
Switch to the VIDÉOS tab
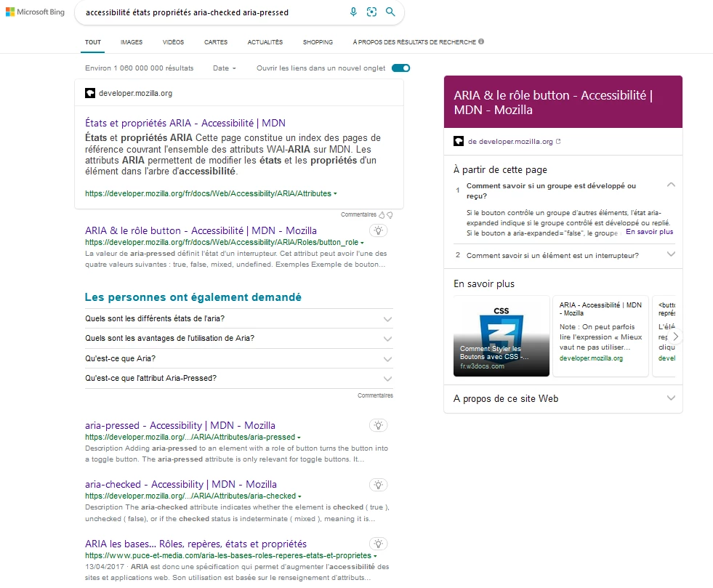tap(173, 42)
